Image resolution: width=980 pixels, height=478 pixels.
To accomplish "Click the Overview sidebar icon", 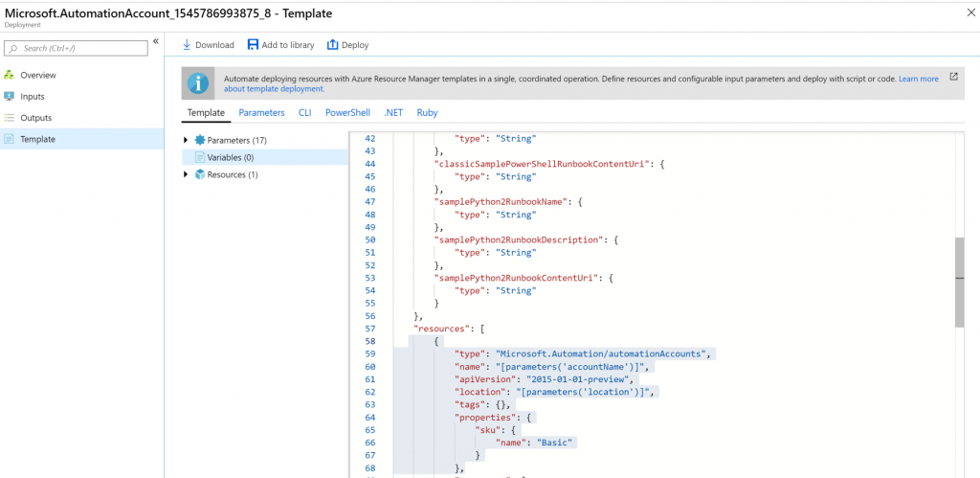I will point(10,75).
